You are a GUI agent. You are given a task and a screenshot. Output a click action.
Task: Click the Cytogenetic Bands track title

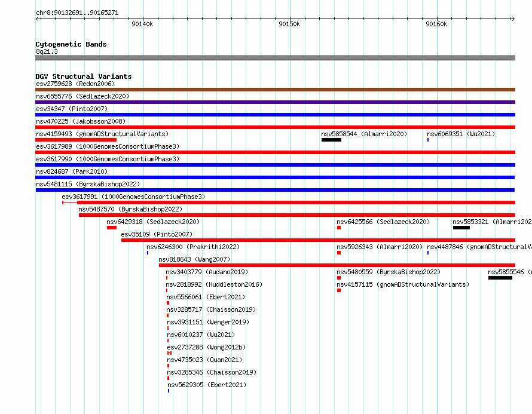(71, 44)
